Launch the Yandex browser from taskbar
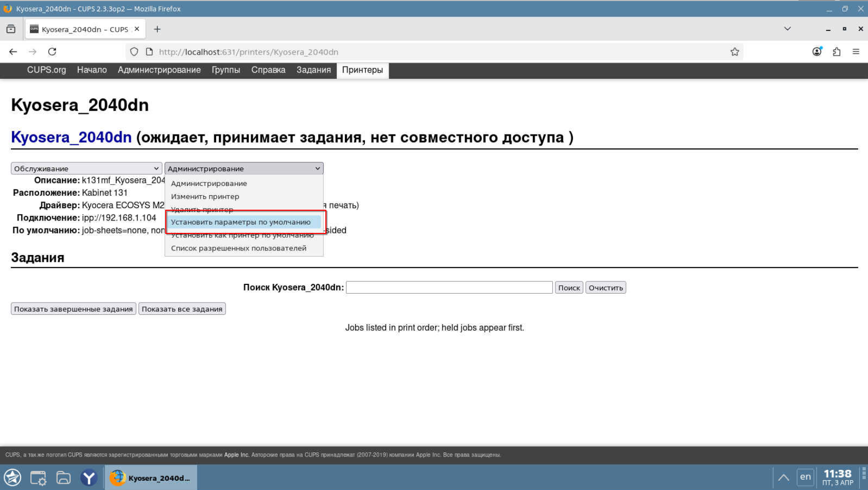This screenshot has height=490, width=868. [x=89, y=478]
